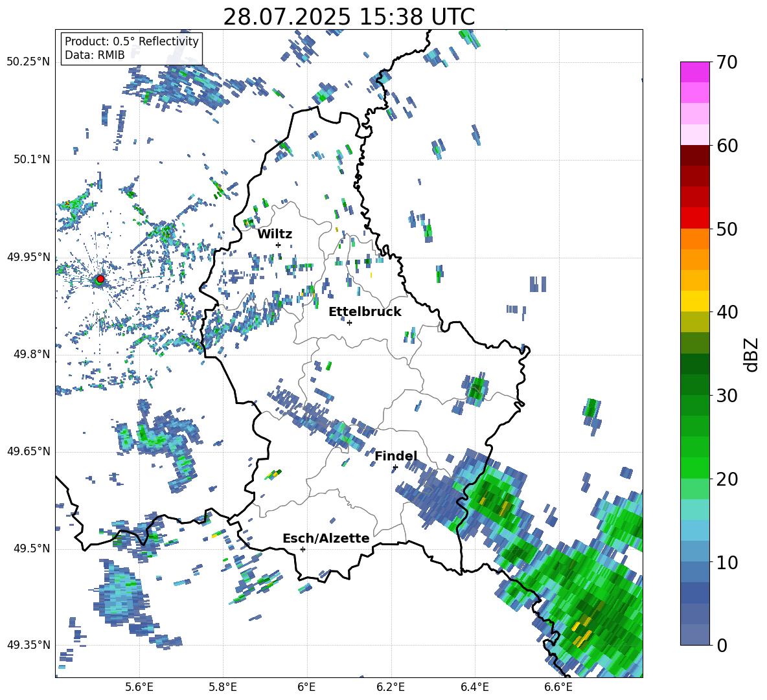Click the 6.6°E longitude label
Image resolution: width=767 pixels, height=700 pixels.
[558, 687]
